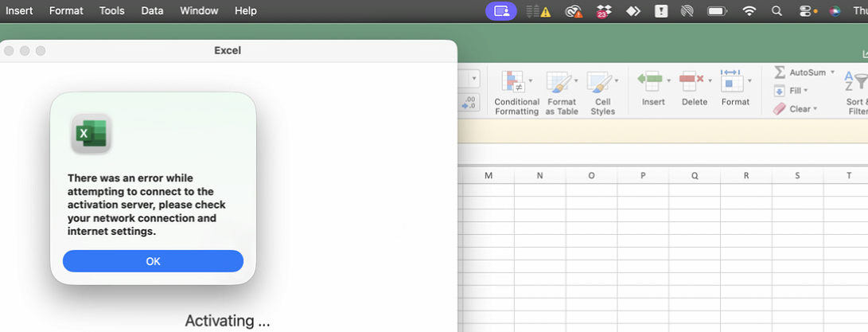The width and height of the screenshot is (868, 332).
Task: Click the Insert cells icon in ribbon
Action: (x=651, y=81)
